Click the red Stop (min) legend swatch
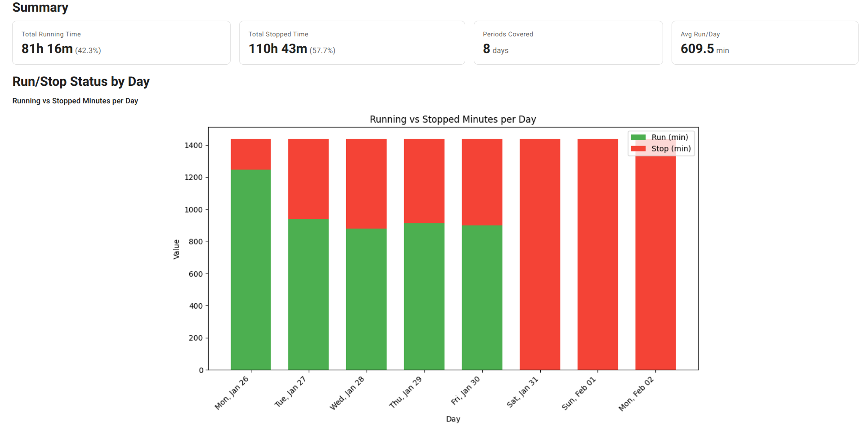 [x=638, y=149]
